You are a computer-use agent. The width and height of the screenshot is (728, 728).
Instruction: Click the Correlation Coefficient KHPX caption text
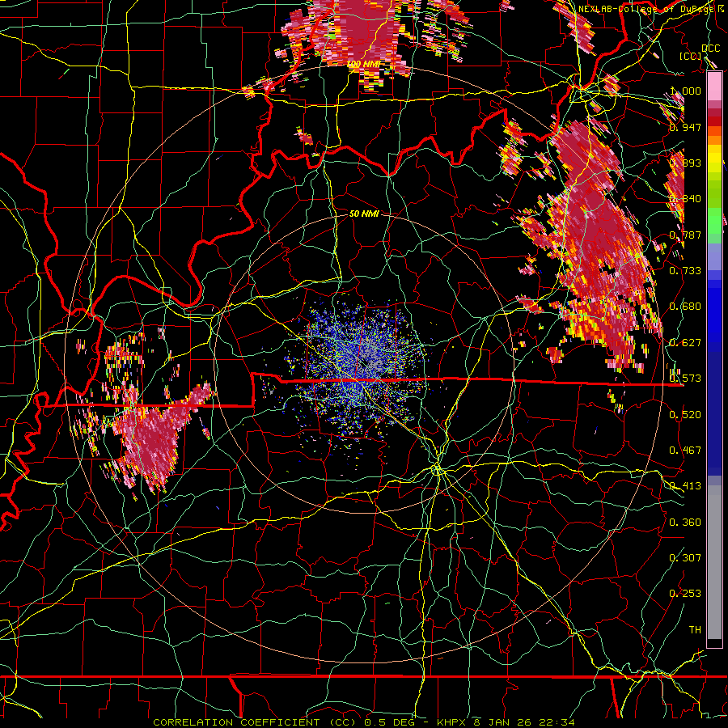tap(364, 722)
